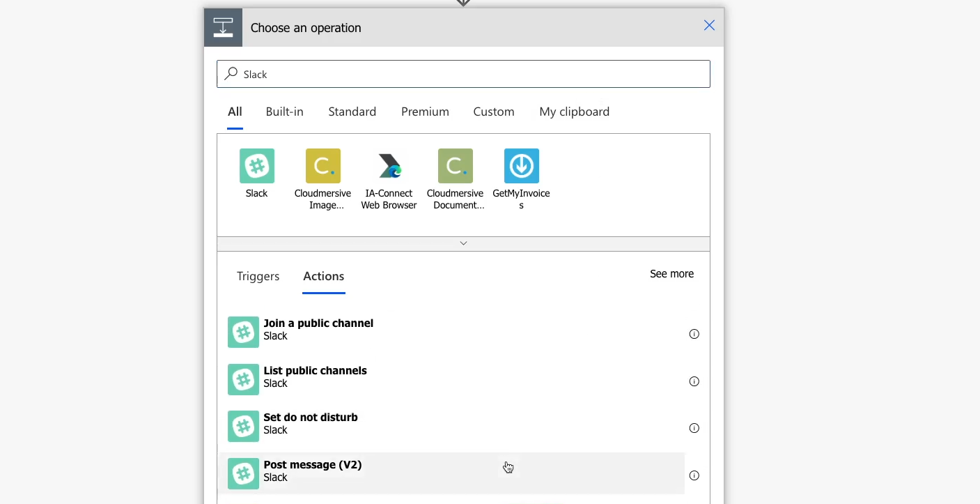Screen dimensions: 980x504
Task: Click the Slack icon beside List public channels
Action: tap(243, 379)
